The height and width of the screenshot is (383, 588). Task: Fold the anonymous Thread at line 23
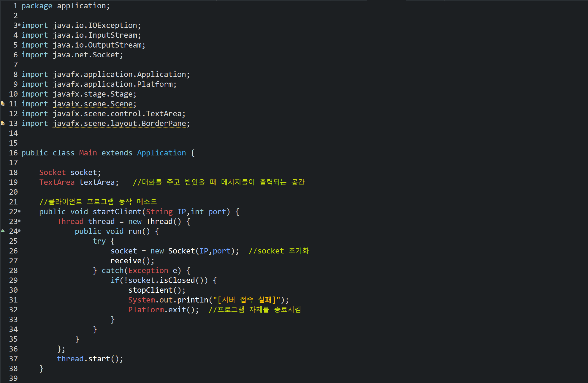click(19, 221)
